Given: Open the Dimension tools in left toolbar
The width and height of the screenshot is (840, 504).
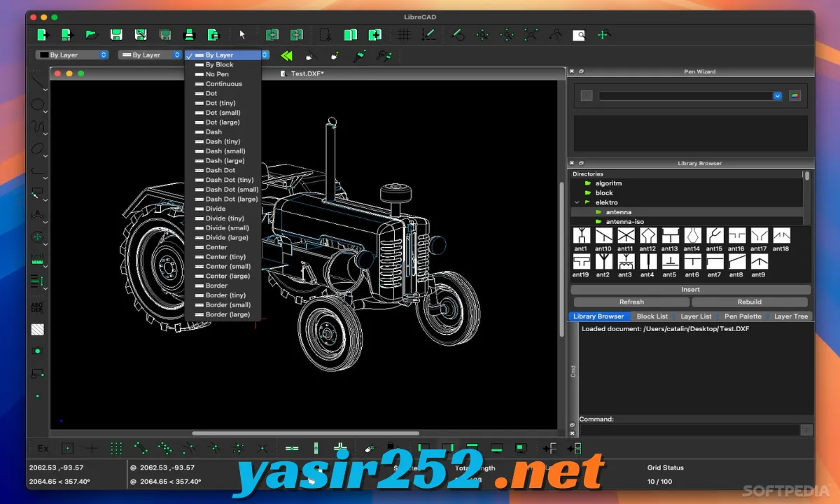Looking at the screenshot, I should click(38, 215).
